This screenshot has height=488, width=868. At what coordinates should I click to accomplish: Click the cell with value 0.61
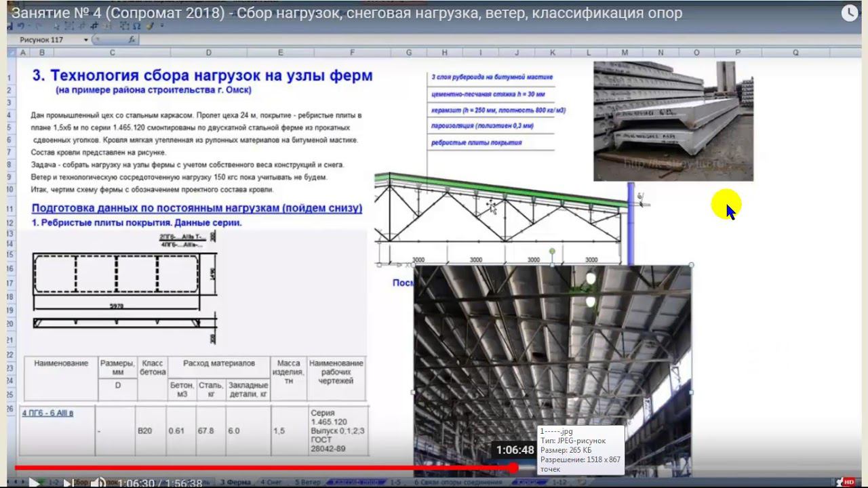click(x=176, y=430)
